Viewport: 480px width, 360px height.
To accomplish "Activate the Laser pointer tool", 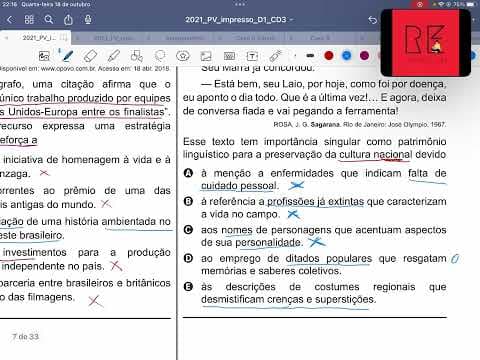I will pyautogui.click(x=276, y=56).
